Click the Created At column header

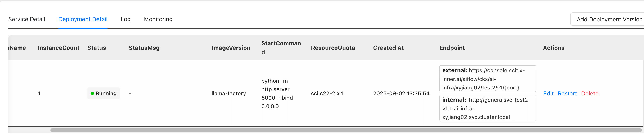(x=388, y=48)
